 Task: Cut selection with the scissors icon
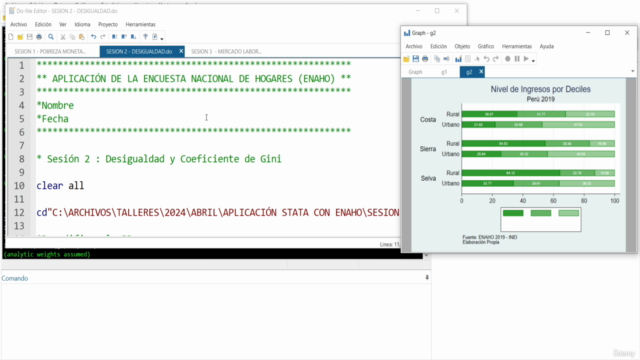coord(63,37)
